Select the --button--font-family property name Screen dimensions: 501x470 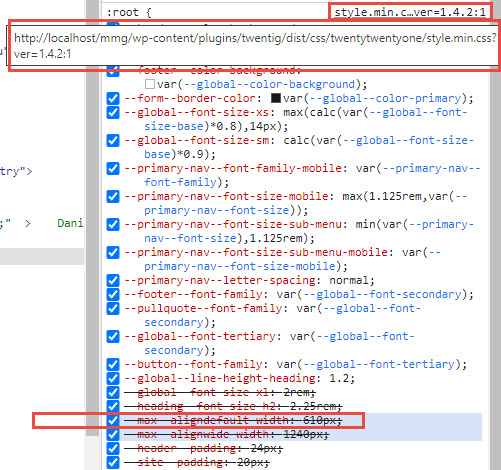pyautogui.click(x=193, y=364)
